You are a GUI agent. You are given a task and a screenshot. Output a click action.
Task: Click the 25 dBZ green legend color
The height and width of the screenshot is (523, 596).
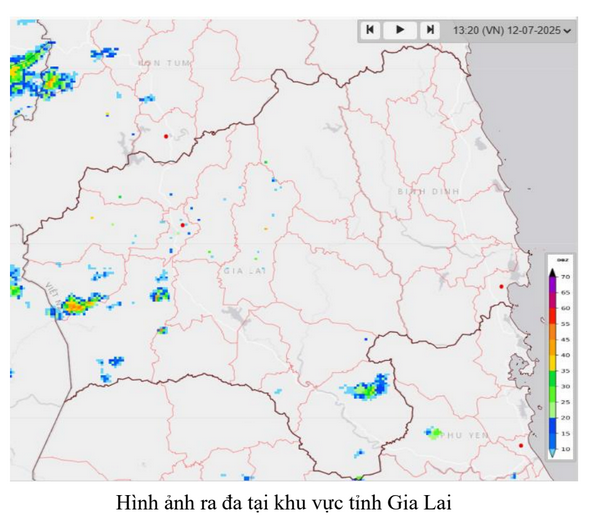click(x=553, y=394)
